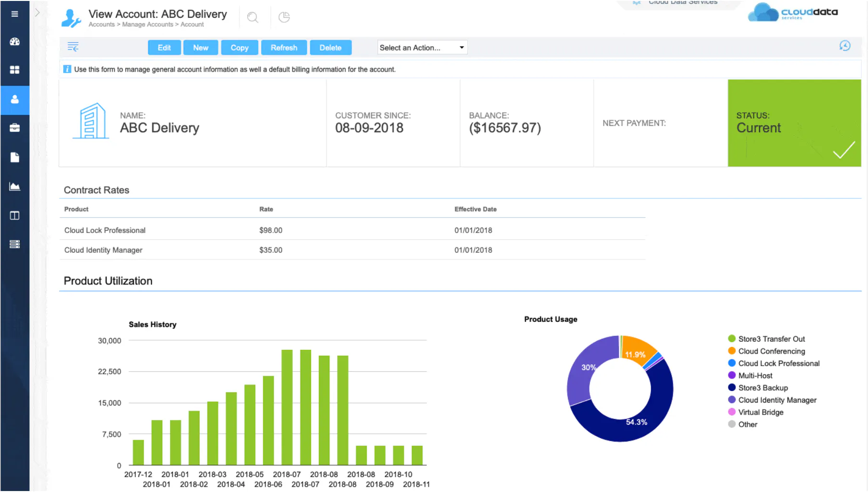Click the grid tiles sidebar icon
The width and height of the screenshot is (868, 492).
(14, 70)
